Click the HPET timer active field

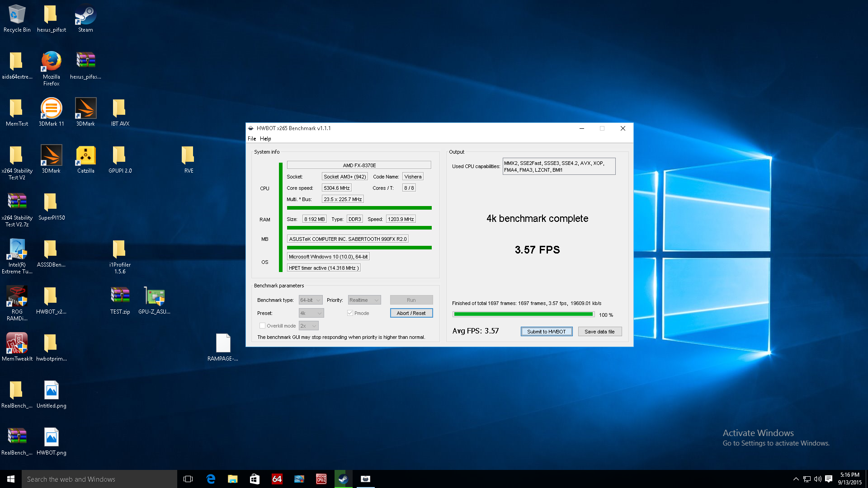pos(324,268)
